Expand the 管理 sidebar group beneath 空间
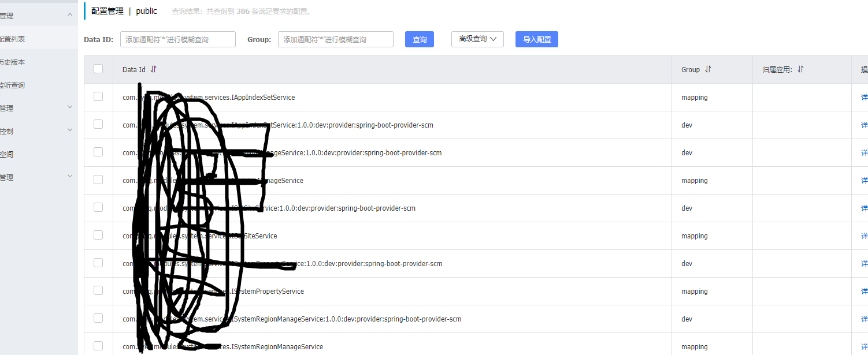The width and height of the screenshot is (868, 355). [x=70, y=177]
